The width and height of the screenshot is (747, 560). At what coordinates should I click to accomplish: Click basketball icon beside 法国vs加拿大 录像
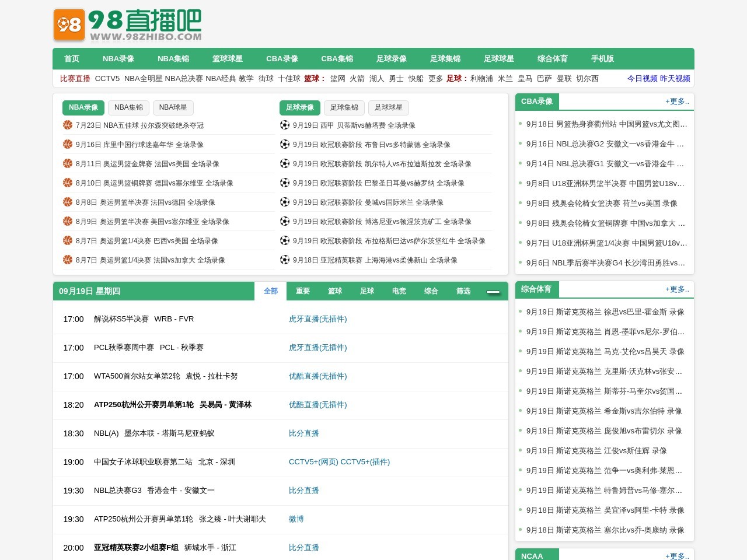point(68,260)
